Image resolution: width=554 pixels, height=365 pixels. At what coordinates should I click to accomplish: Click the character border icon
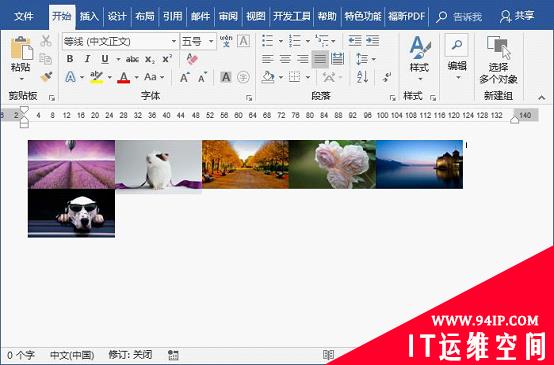[x=243, y=41]
